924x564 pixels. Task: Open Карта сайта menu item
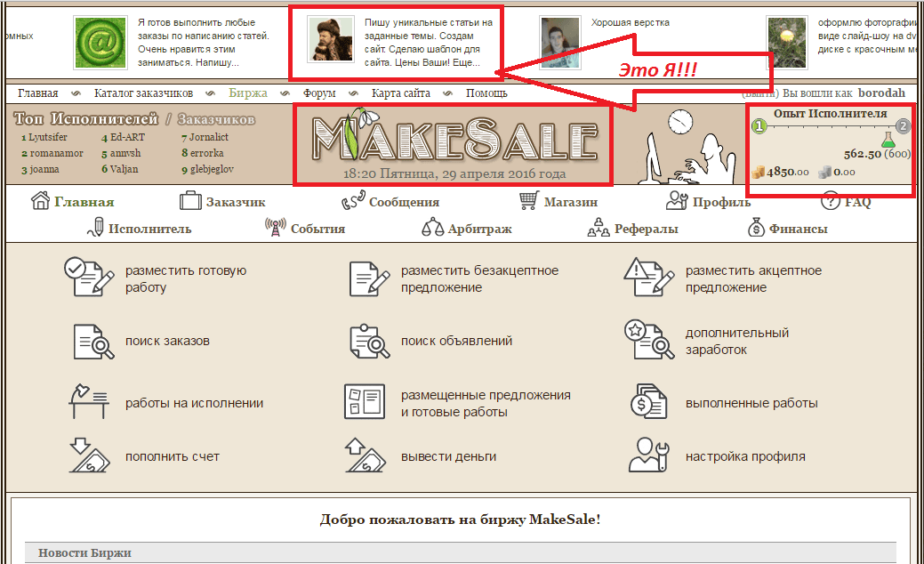[x=401, y=93]
